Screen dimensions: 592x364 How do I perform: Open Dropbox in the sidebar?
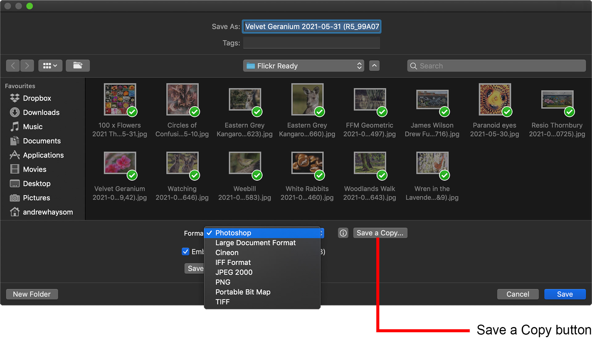37,98
